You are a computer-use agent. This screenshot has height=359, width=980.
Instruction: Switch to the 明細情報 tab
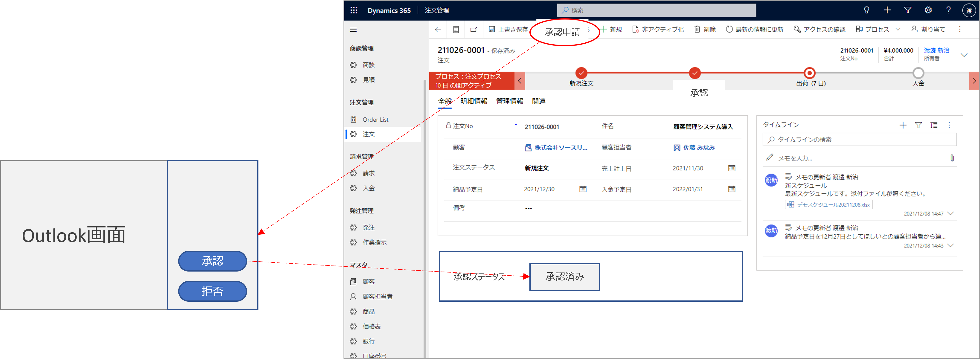click(x=474, y=101)
